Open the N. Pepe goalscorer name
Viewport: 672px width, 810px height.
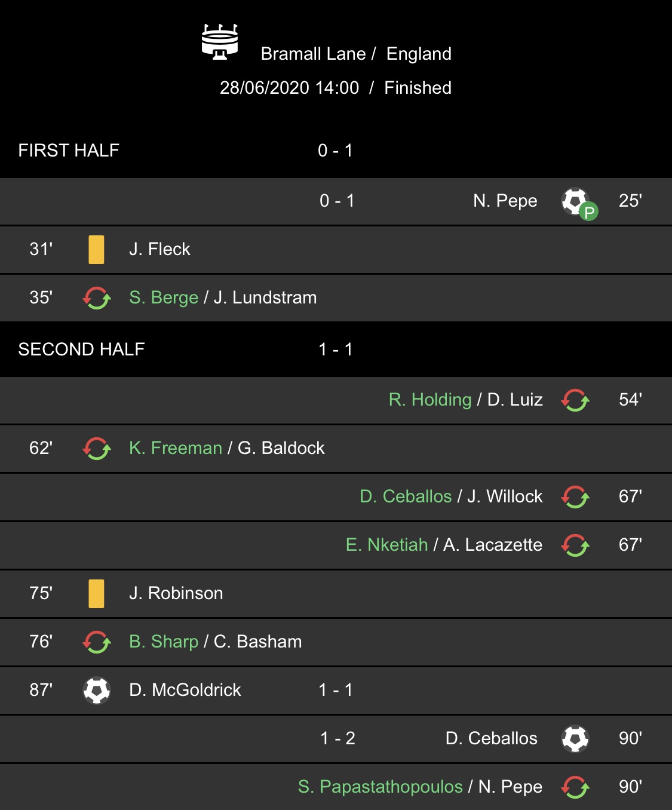coord(505,201)
